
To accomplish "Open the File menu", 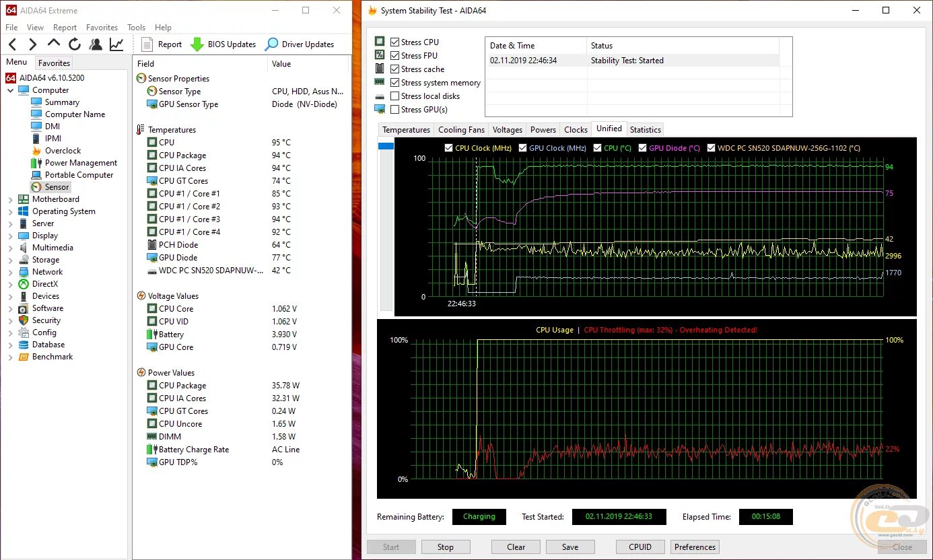I will (x=11, y=28).
